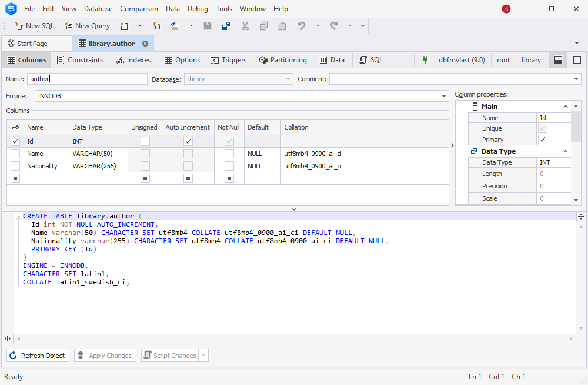Check the Unique property in Column properties
Image resolution: width=588 pixels, height=385 pixels.
pos(542,128)
